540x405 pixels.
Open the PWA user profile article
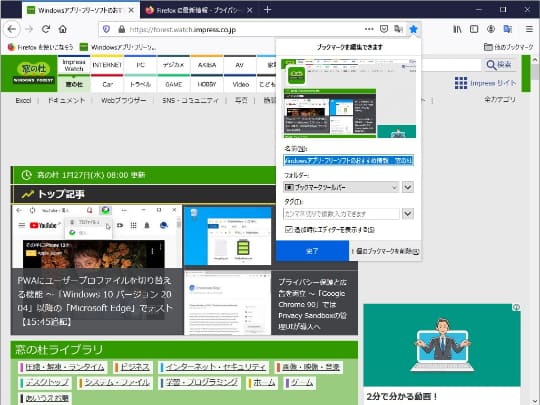point(95,301)
